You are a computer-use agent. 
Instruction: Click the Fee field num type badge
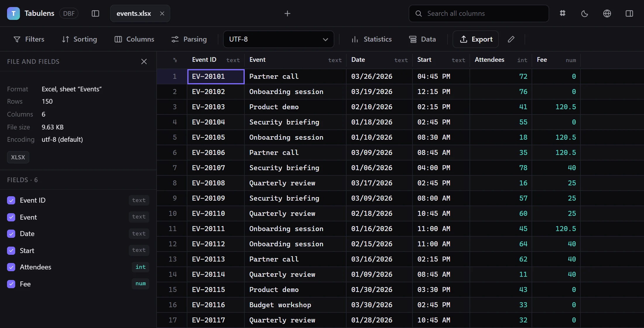(141, 283)
